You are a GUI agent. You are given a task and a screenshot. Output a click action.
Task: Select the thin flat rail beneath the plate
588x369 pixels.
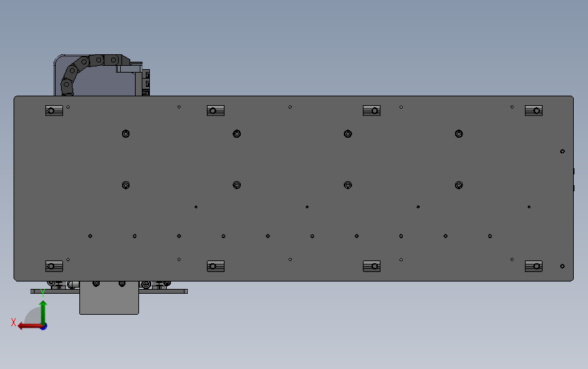[163, 292]
